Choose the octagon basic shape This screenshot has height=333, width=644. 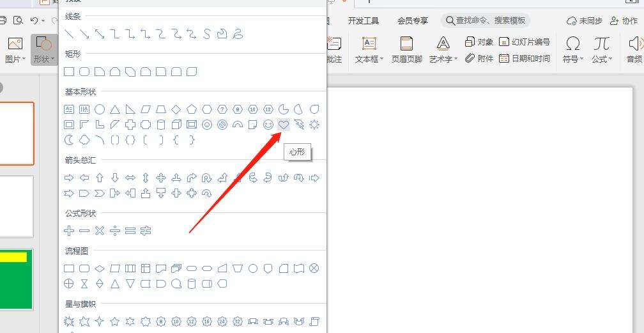coord(238,109)
